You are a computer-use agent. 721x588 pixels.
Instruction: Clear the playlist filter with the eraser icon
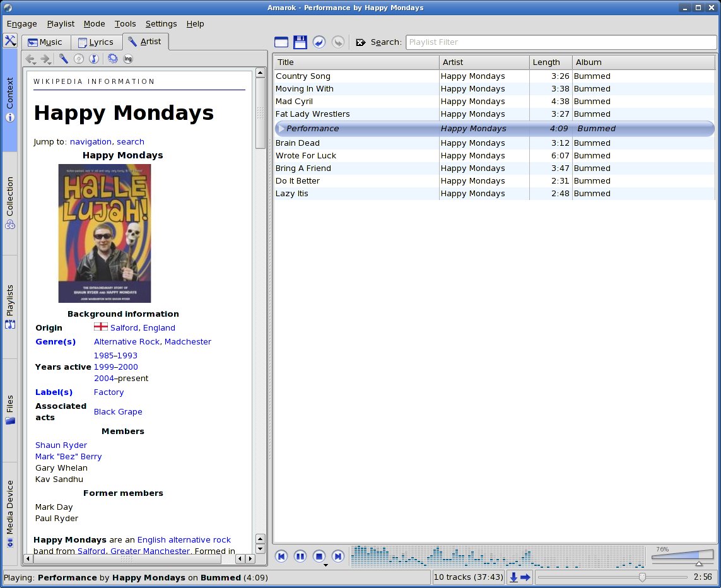tap(361, 42)
